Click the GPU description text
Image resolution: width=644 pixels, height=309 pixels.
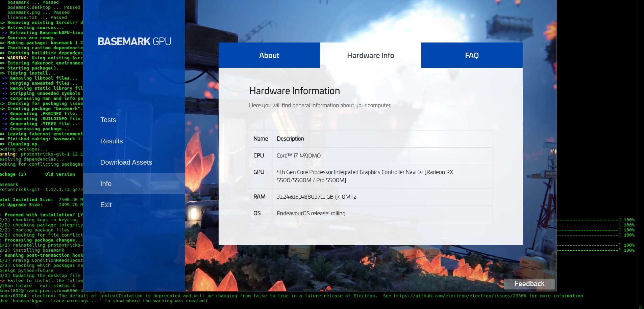(365, 176)
